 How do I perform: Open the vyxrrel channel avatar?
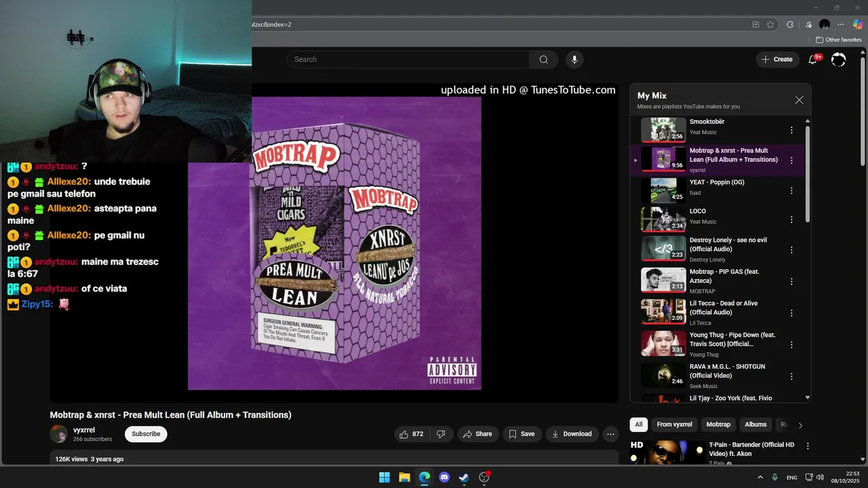pos(59,434)
